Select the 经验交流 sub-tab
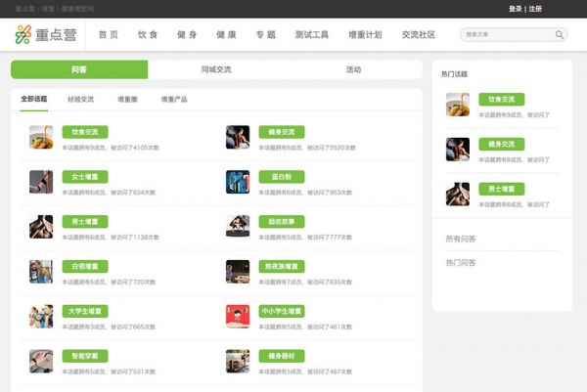Image resolution: width=587 pixels, height=392 pixels. pyautogui.click(x=81, y=100)
